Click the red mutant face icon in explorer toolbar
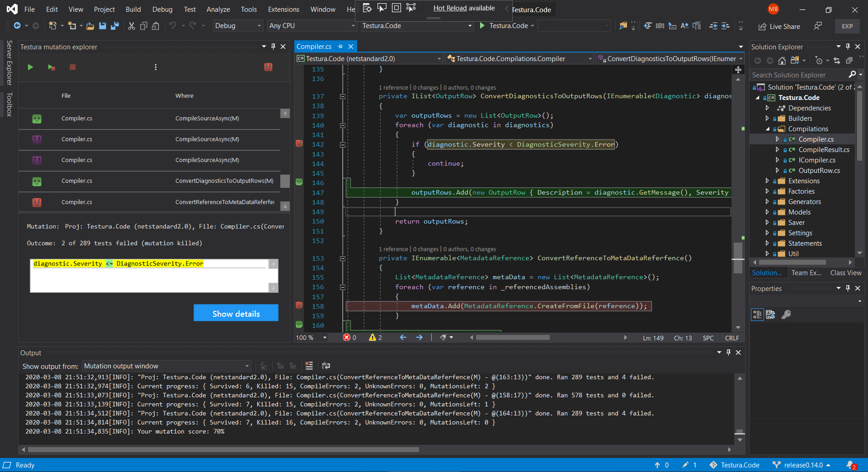The height and width of the screenshot is (472, 868). click(x=268, y=67)
